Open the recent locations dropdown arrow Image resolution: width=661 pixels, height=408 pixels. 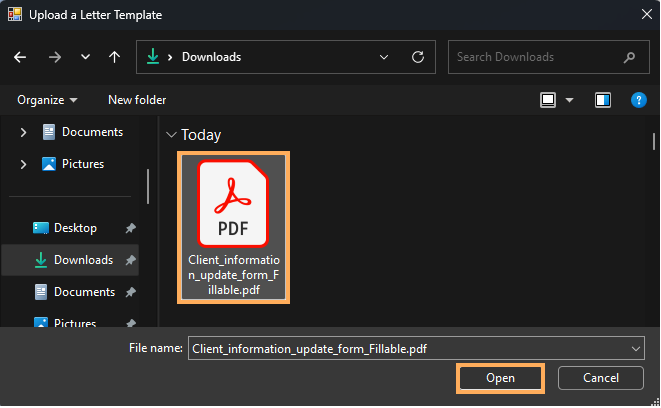[x=84, y=57]
